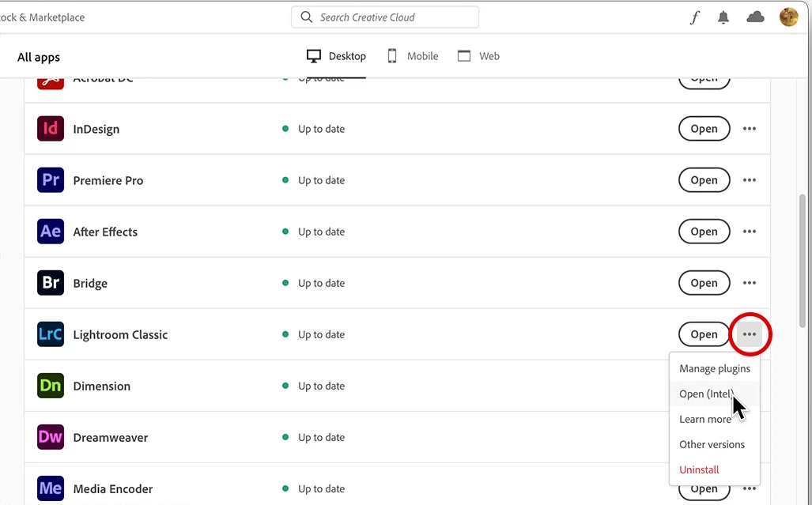
Task: Click the Lightroom Classic name text
Action: coord(120,335)
